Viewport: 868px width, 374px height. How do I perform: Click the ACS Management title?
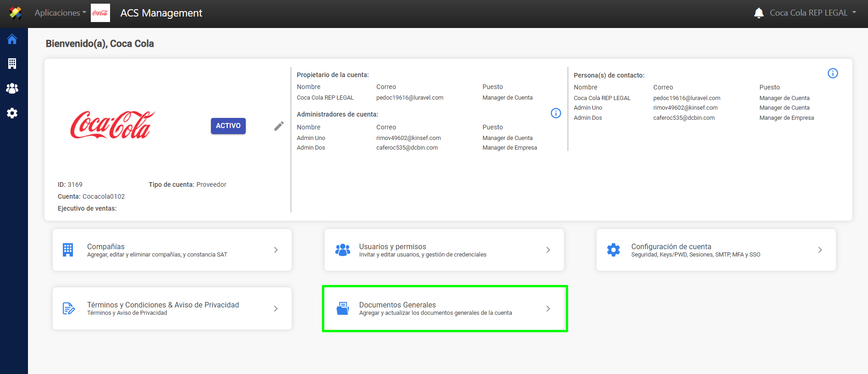[x=161, y=13]
